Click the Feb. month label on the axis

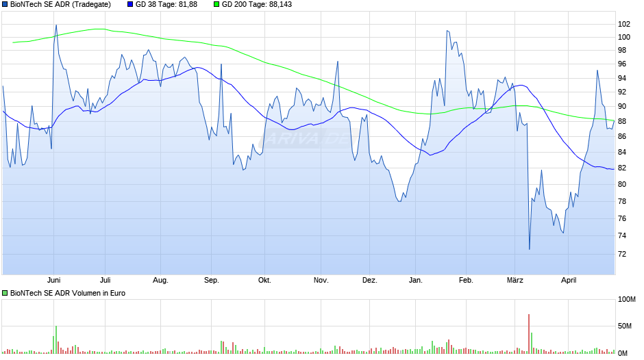pos(466,280)
